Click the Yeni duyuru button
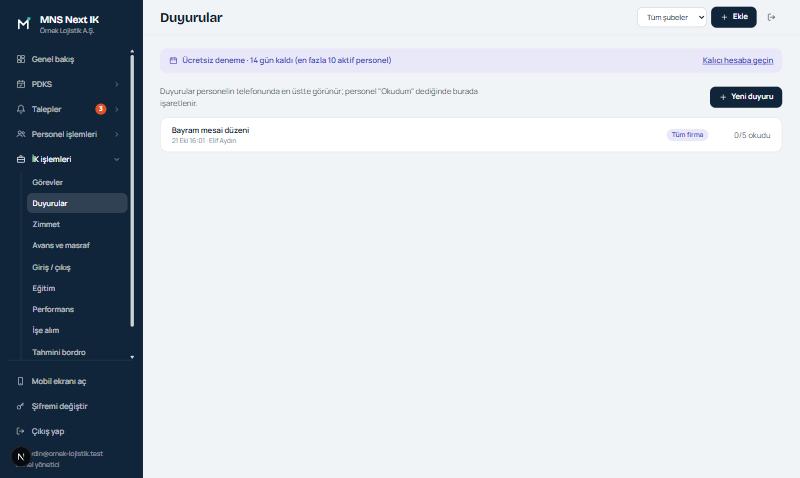 (x=746, y=97)
